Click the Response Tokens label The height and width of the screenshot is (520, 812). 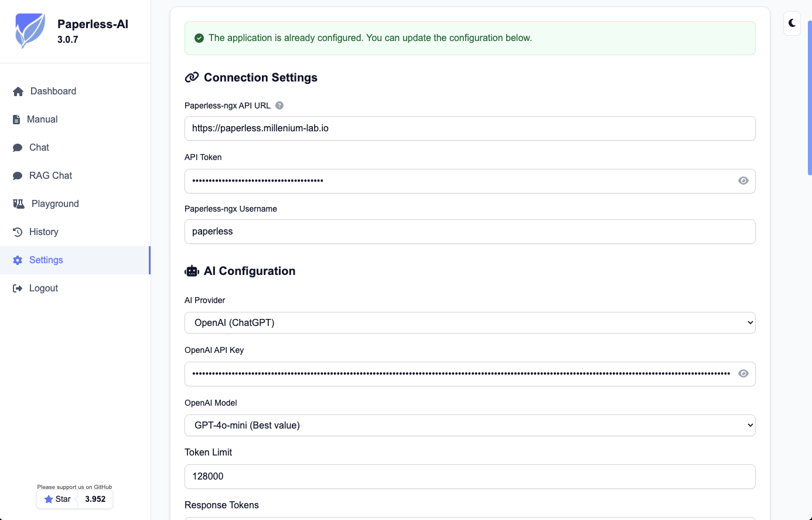tap(221, 505)
